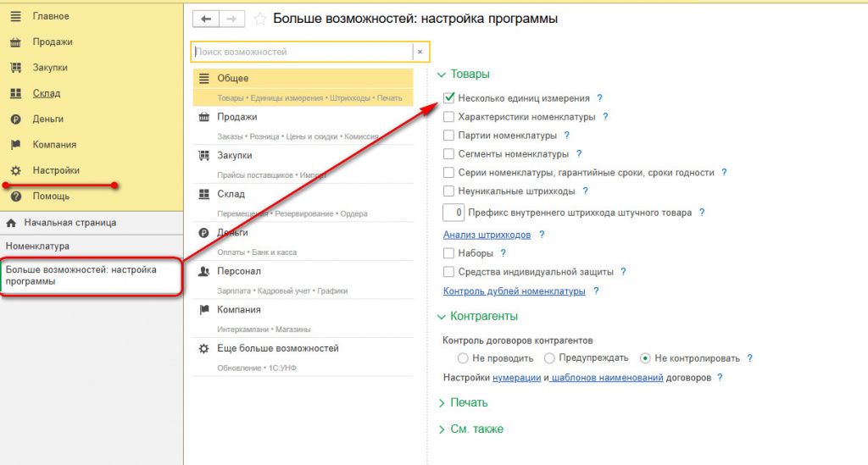Select the Не проводить radio option
This screenshot has width=868, height=465.
coord(463,358)
